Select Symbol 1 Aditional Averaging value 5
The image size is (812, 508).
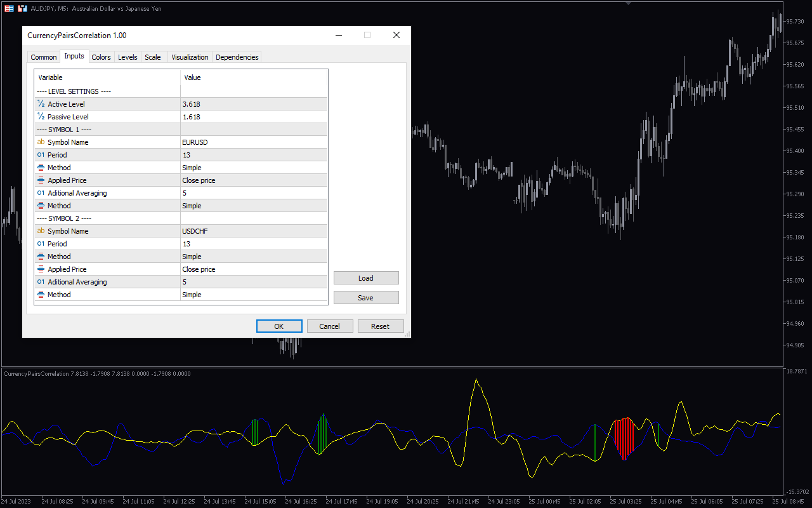pos(254,193)
